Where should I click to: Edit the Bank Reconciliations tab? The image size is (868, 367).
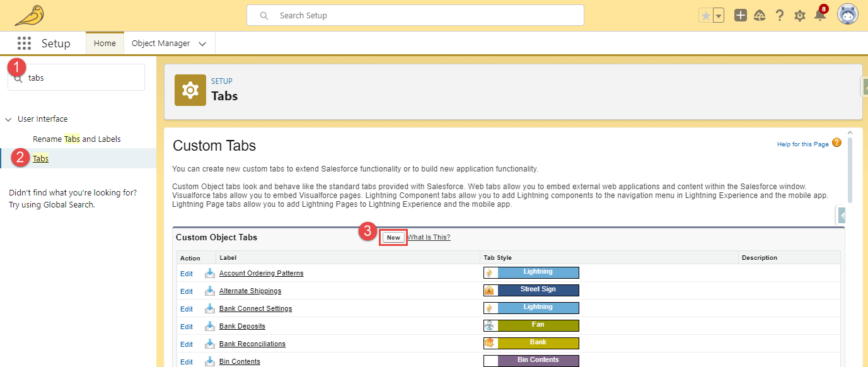click(187, 344)
